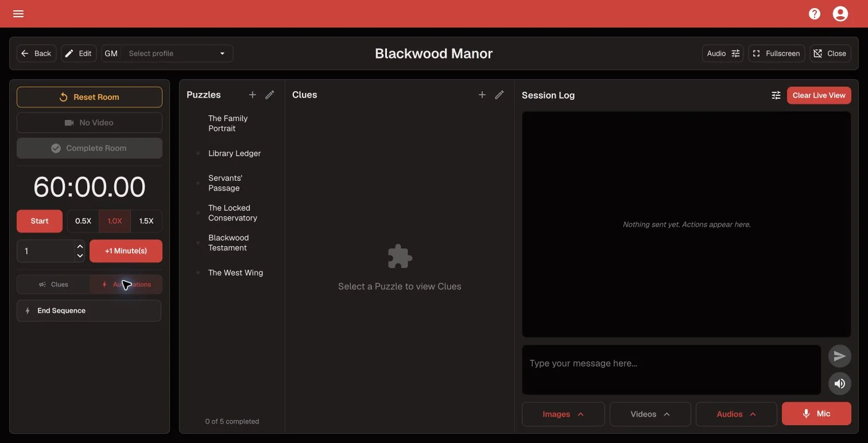Click the Edit pencil button
868x443 pixels.
tap(79, 53)
